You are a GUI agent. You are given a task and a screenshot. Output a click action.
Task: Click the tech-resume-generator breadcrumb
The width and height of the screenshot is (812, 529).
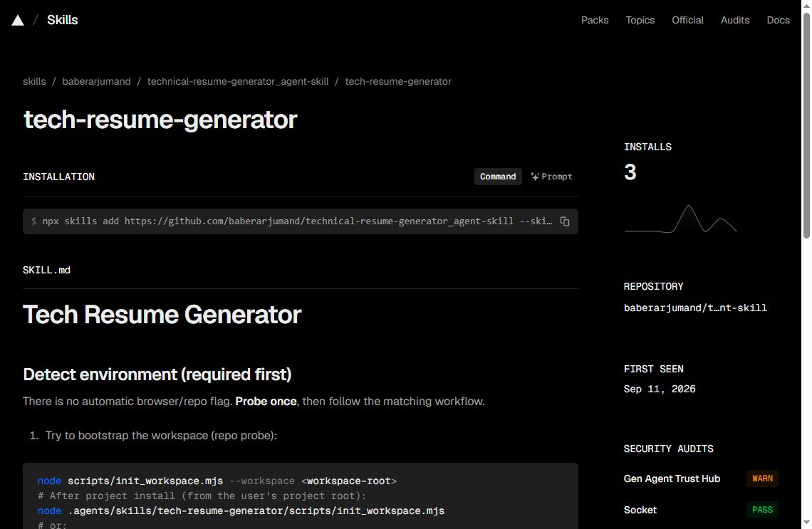tap(398, 81)
